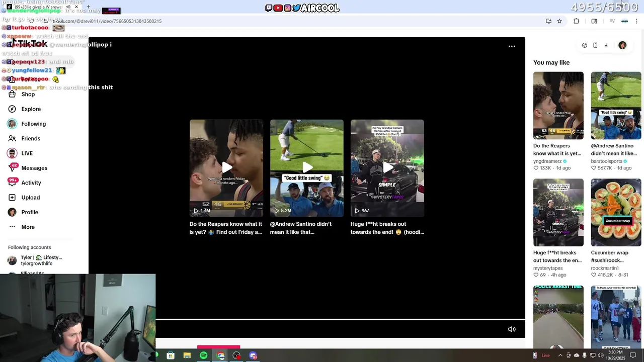Open the Chrome search tabs icon
Screen dimensions: 644x362
click(594, 21)
